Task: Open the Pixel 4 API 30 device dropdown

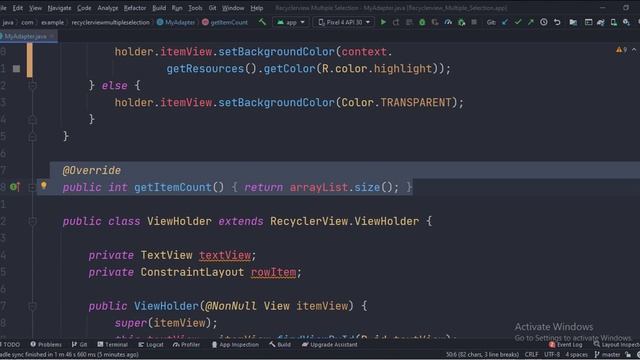Action: coord(344,22)
